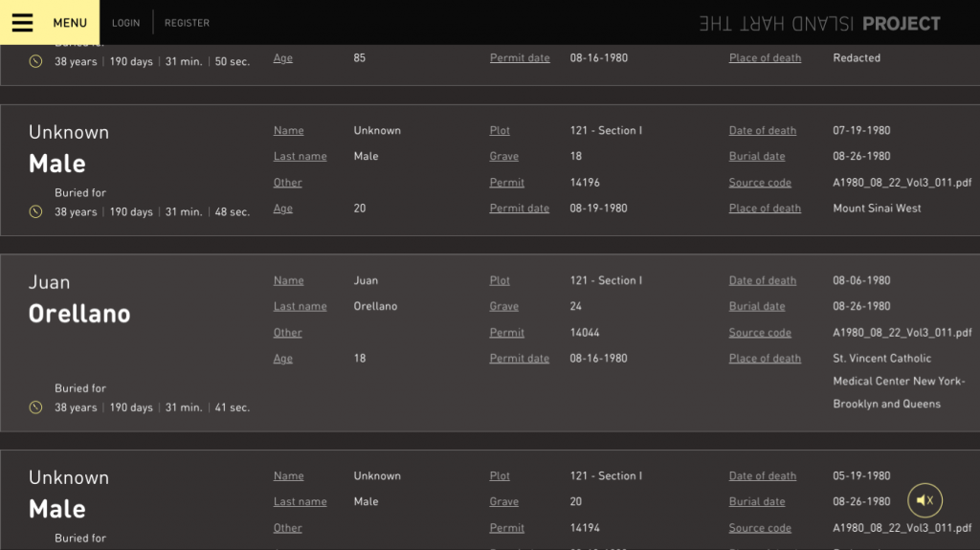Click Age label next to 85
This screenshot has height=550, width=980.
coord(282,58)
